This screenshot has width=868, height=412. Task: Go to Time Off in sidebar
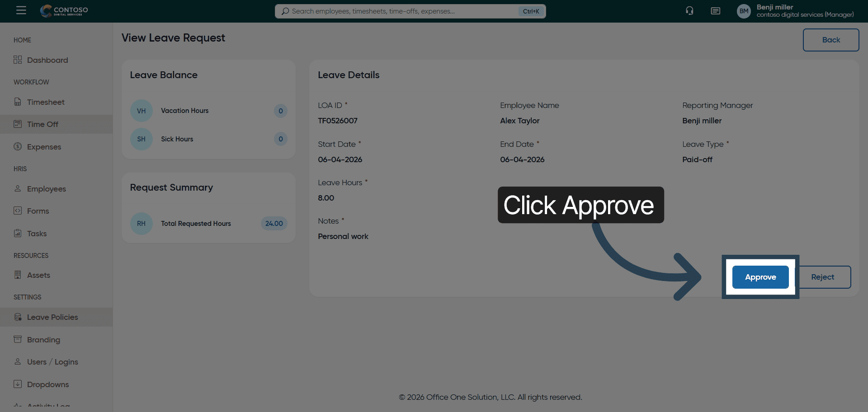click(x=42, y=124)
